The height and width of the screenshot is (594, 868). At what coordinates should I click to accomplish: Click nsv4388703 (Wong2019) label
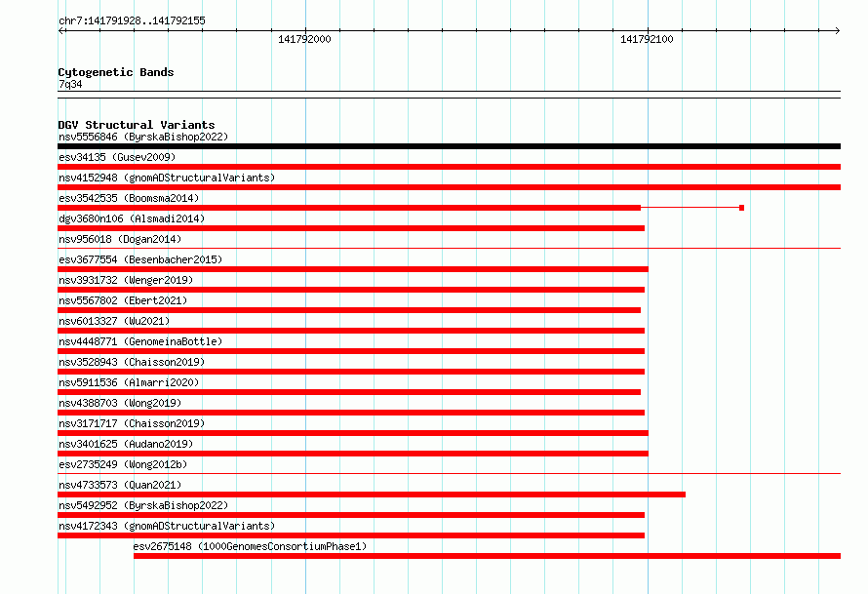tap(120, 403)
